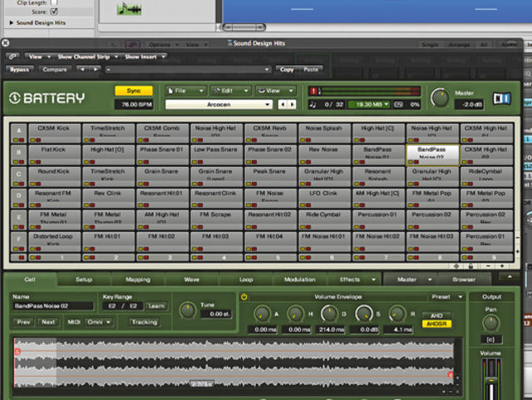The height and width of the screenshot is (400, 532).
Task: Switch to the Modulation tab
Action: [x=299, y=279]
